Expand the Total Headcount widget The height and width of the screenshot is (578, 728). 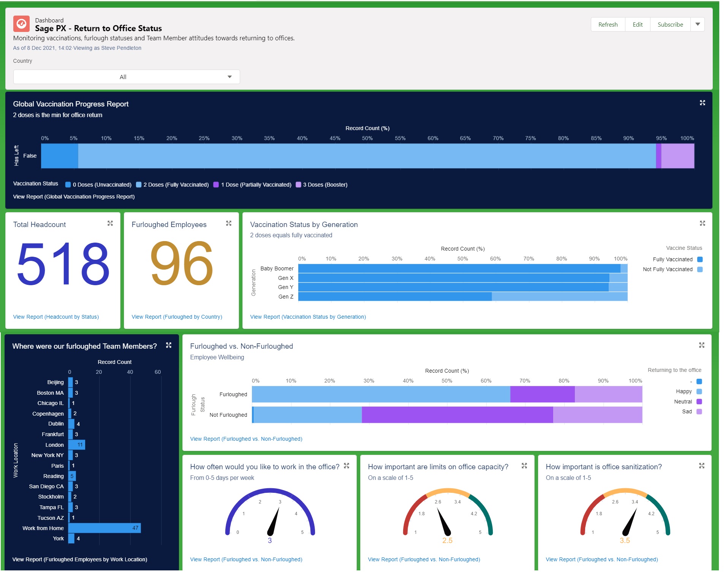point(110,223)
